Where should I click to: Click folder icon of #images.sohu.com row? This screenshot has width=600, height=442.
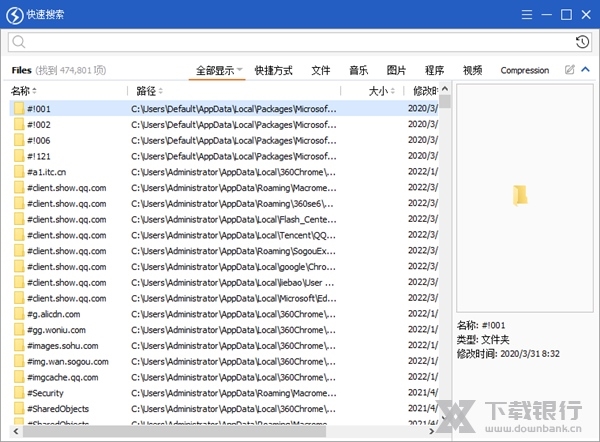tap(19, 346)
